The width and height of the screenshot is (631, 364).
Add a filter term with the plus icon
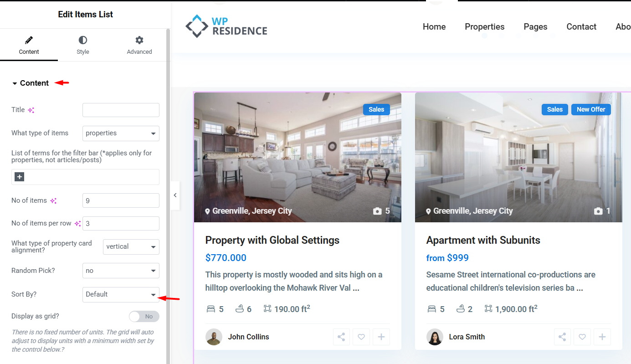click(19, 177)
